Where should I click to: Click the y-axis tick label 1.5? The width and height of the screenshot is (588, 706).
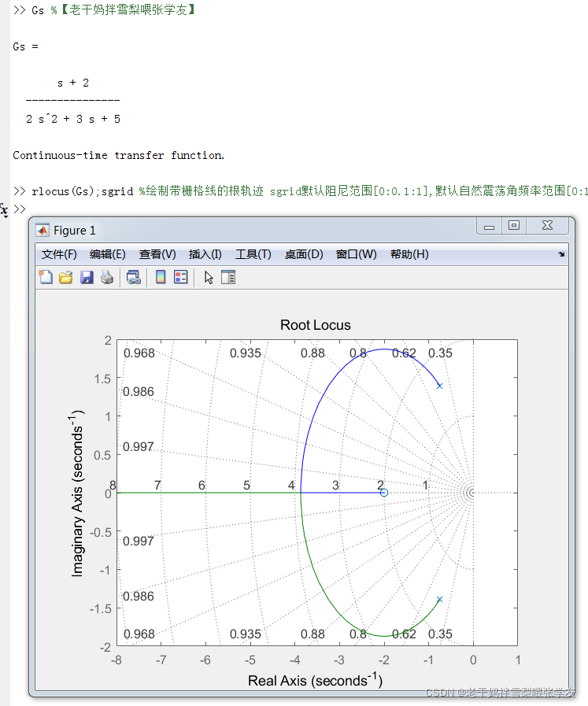(x=102, y=379)
